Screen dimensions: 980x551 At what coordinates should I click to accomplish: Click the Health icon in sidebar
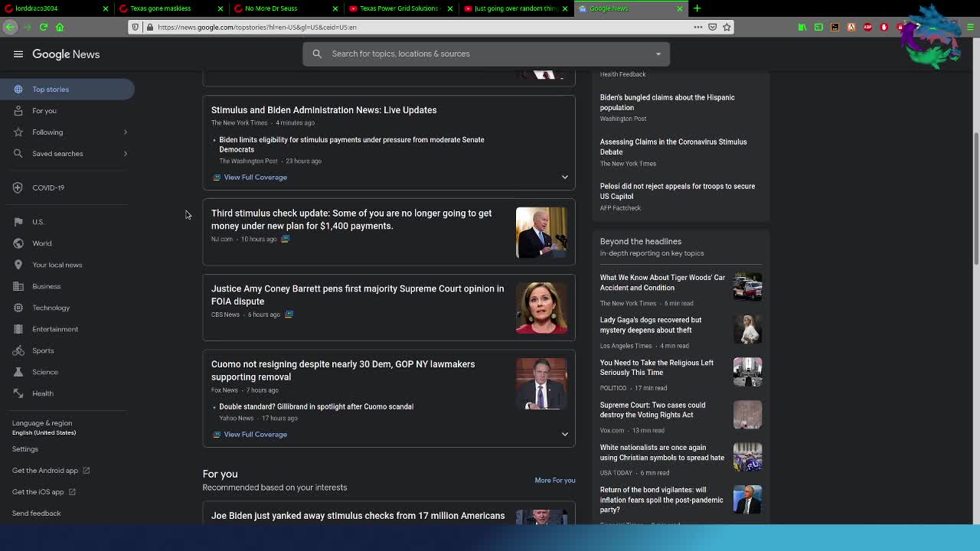(18, 393)
